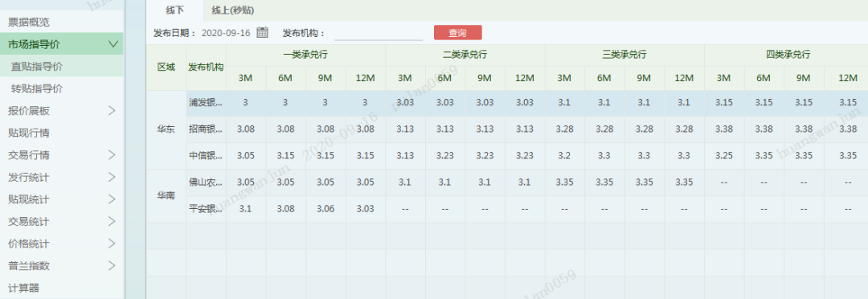The height and width of the screenshot is (299, 868).
Task: Click the 华南 region cell
Action: click(x=166, y=196)
